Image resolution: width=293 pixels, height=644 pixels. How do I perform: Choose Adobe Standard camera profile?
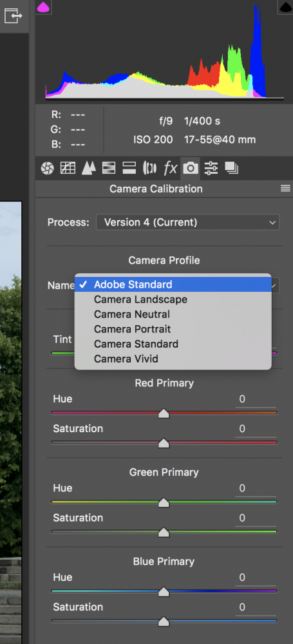[173, 284]
